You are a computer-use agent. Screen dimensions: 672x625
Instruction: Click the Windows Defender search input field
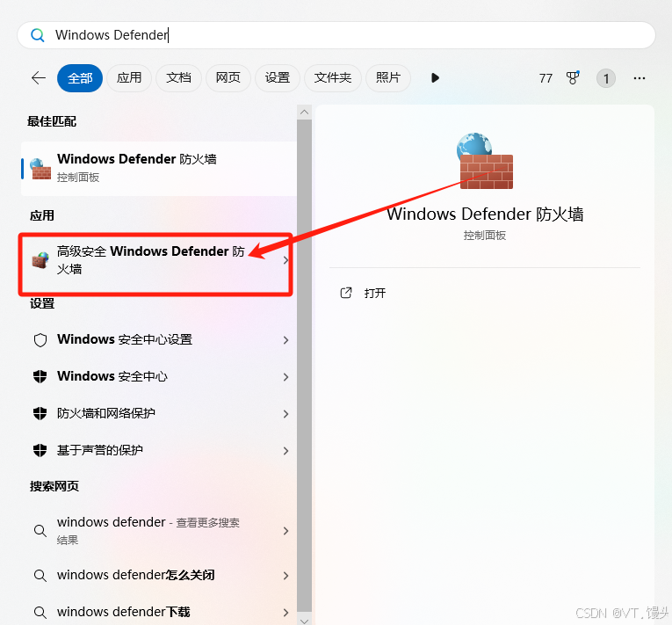coord(336,35)
